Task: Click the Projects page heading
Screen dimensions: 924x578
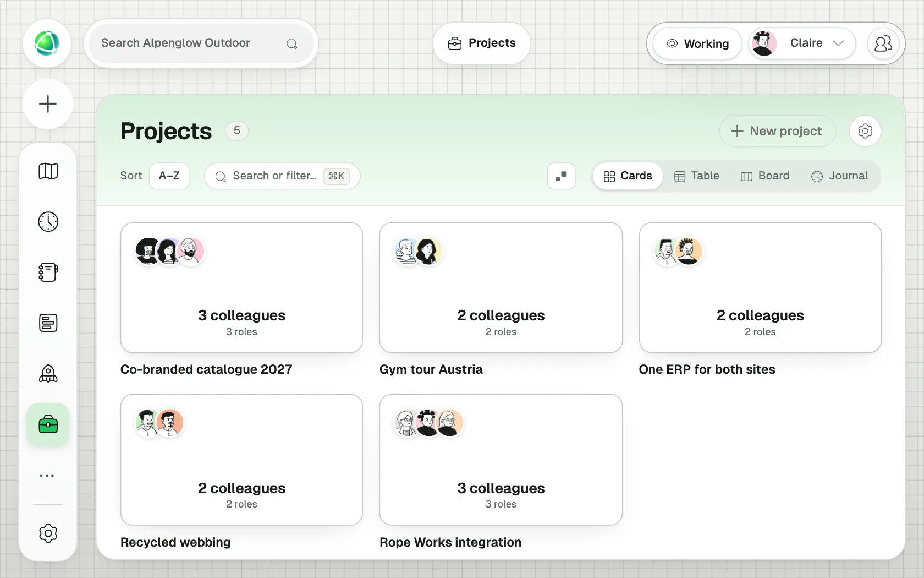Action: coord(166,131)
